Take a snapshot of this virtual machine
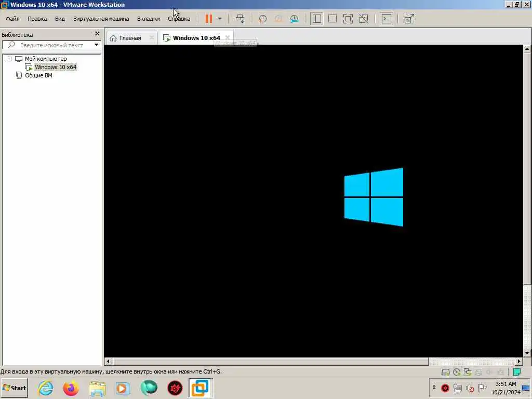Viewport: 532px width, 399px height. (262, 19)
